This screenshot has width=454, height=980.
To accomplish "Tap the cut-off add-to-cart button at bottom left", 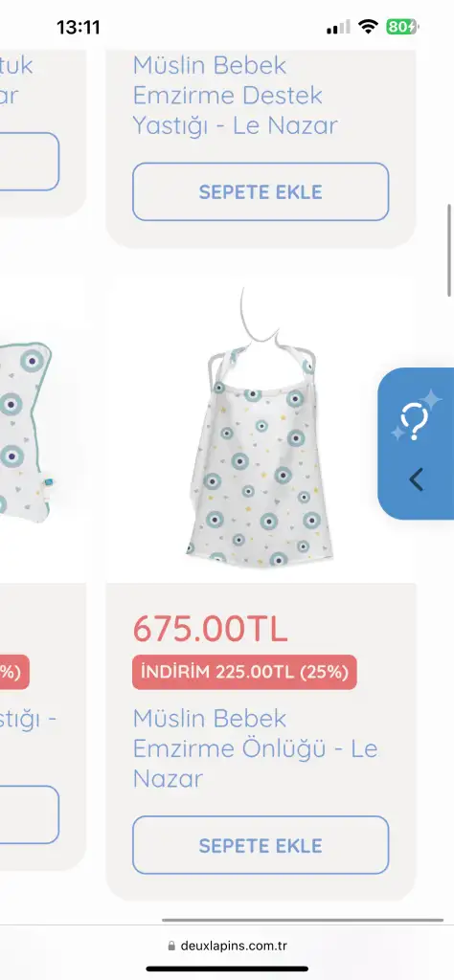I will [x=30, y=814].
